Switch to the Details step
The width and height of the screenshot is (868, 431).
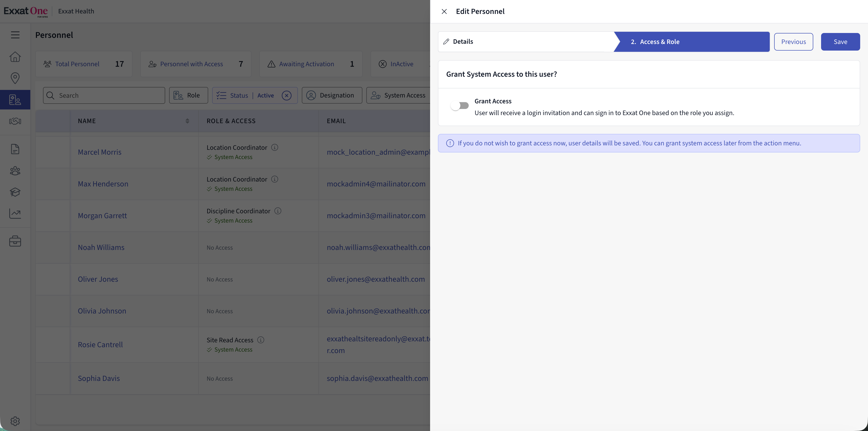[526, 42]
